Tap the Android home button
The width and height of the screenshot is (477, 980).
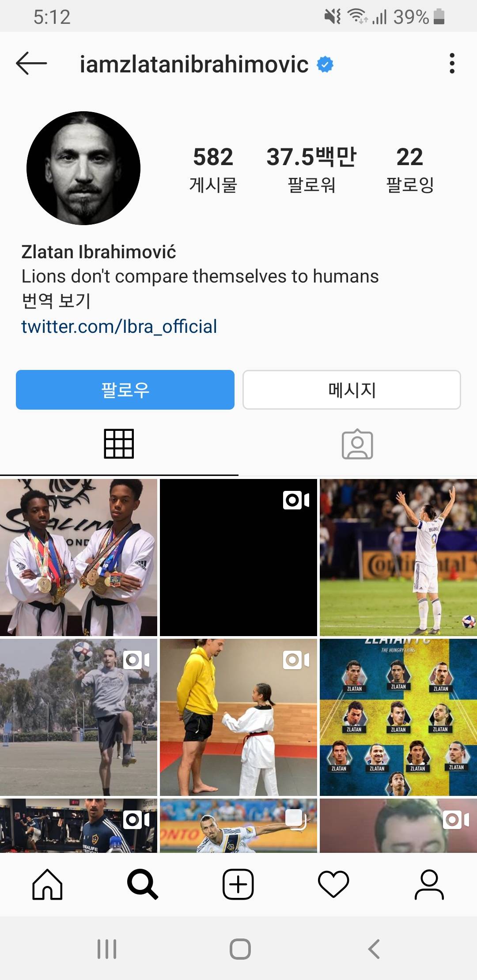click(240, 949)
